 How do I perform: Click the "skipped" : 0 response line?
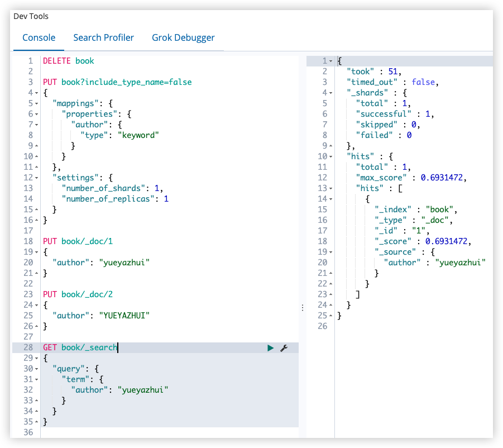388,125
